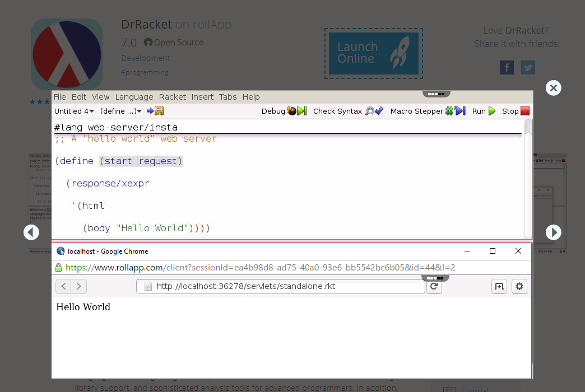Click the right screenshot thumbnail behind overlay
585x392 pixels.
click(x=550, y=203)
